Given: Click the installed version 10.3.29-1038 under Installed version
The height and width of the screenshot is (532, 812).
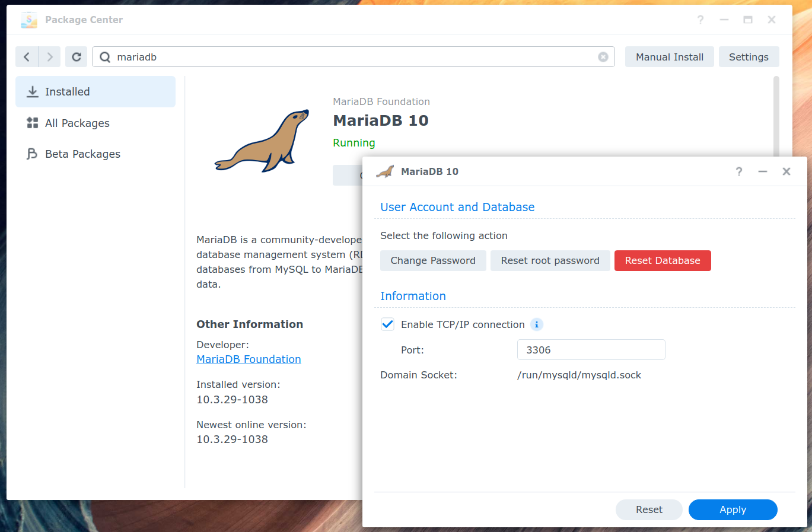Looking at the screenshot, I should coord(232,400).
